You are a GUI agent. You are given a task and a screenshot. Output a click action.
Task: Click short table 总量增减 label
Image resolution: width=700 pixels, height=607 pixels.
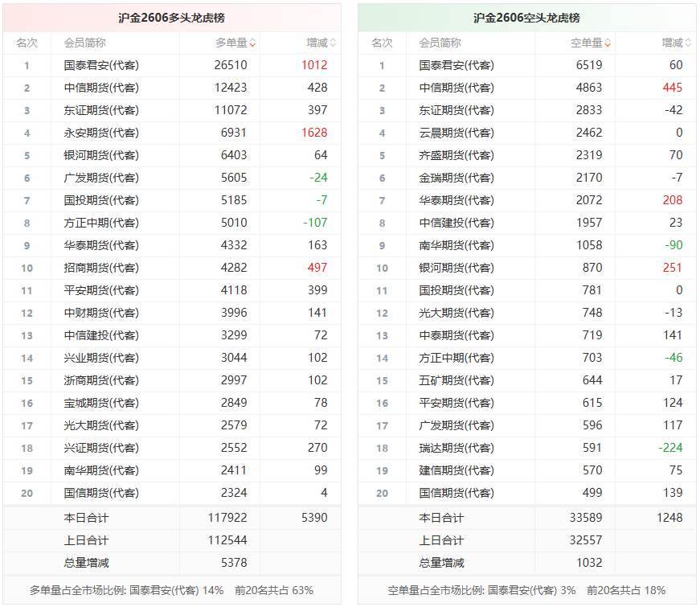441,564
